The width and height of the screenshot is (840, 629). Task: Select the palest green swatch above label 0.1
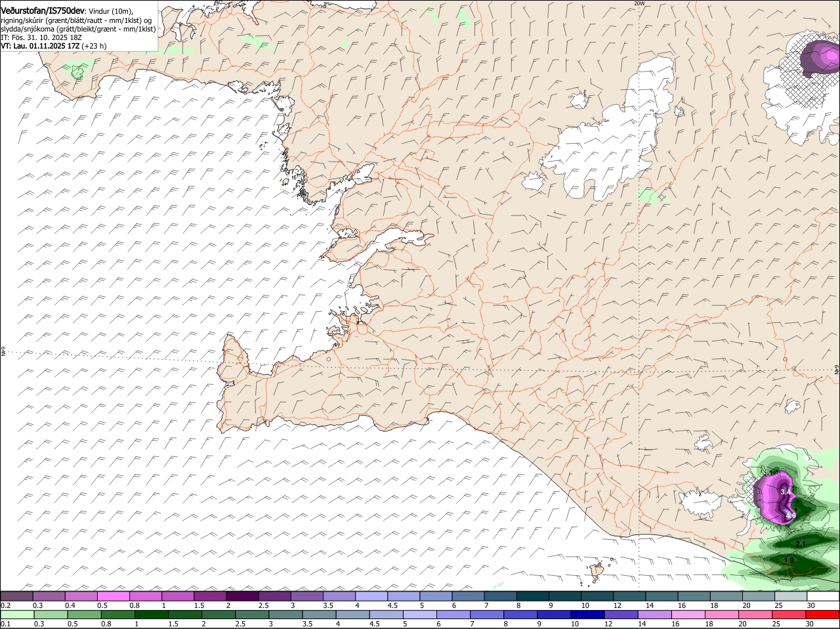(x=17, y=615)
